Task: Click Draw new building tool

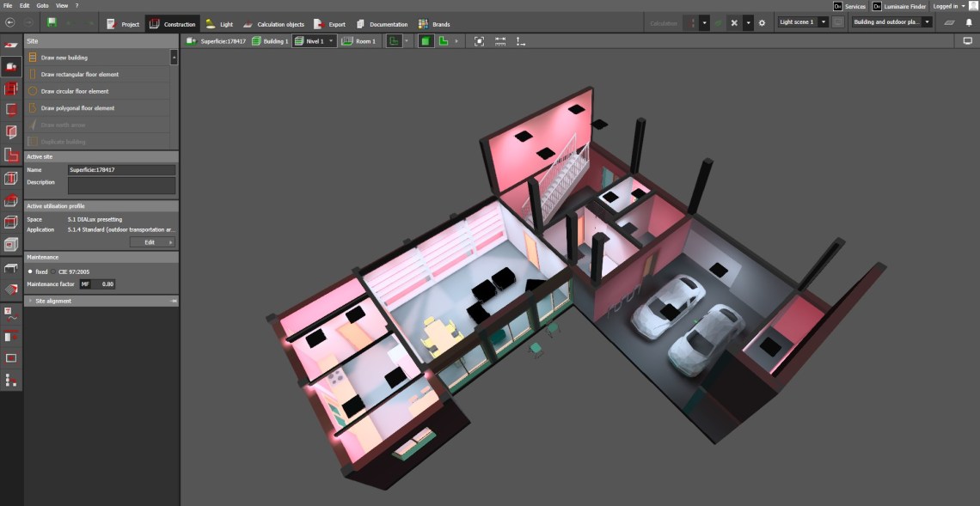Action: (64, 58)
